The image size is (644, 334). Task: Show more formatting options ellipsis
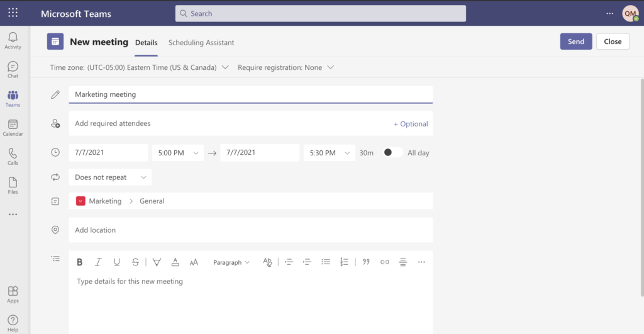[421, 262]
